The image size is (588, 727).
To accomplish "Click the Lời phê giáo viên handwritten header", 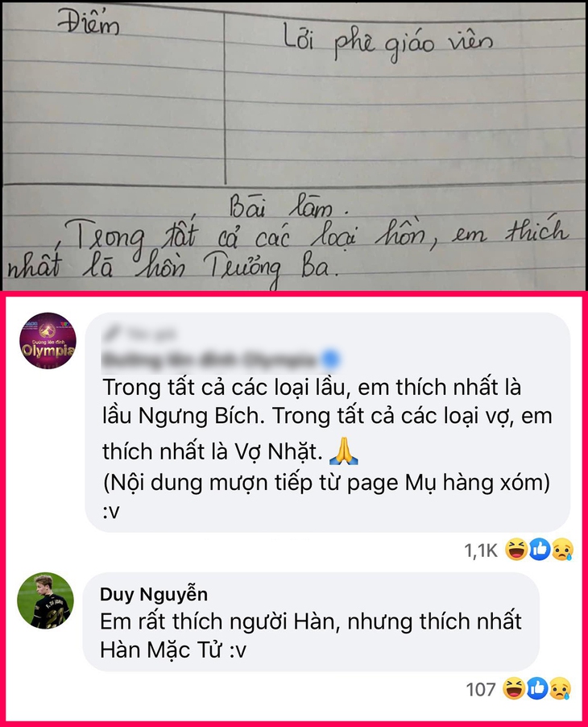I will click(x=388, y=45).
